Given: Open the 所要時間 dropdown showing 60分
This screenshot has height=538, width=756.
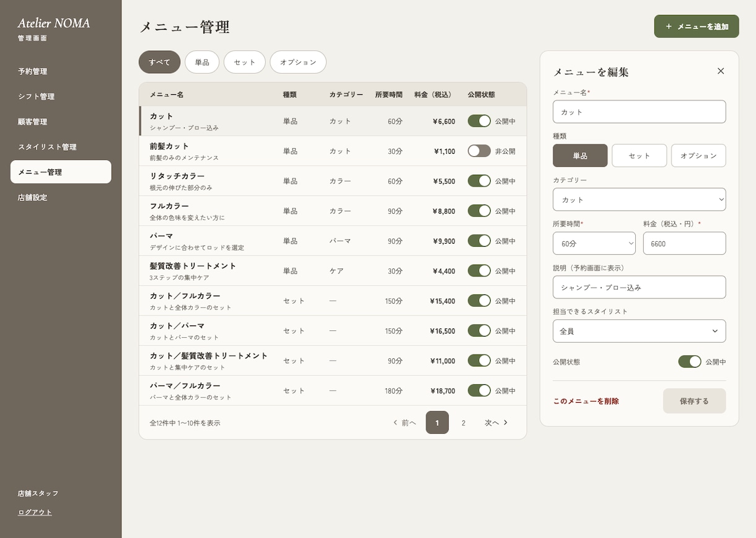Looking at the screenshot, I should tap(594, 244).
